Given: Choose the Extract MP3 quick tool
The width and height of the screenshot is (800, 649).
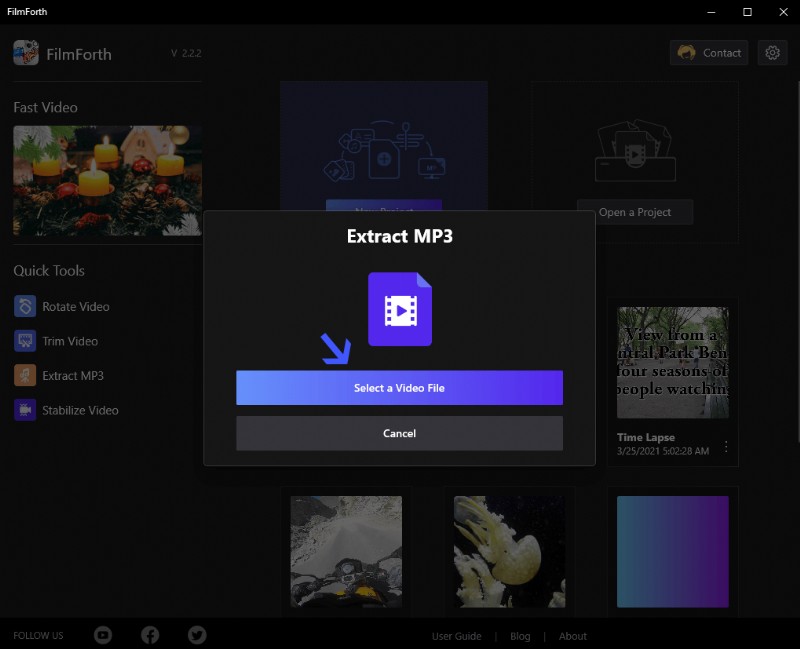Looking at the screenshot, I should coord(75,375).
